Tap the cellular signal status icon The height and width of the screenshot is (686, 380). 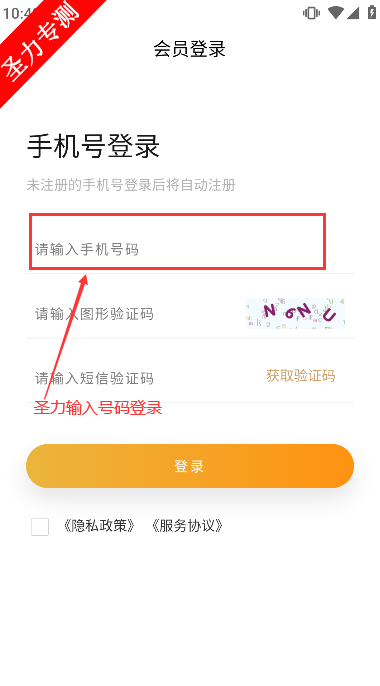[353, 13]
